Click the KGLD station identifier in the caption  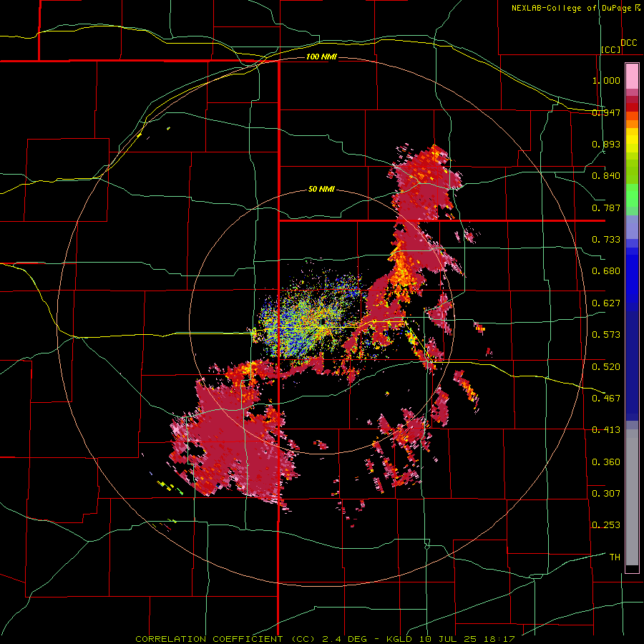point(401,639)
